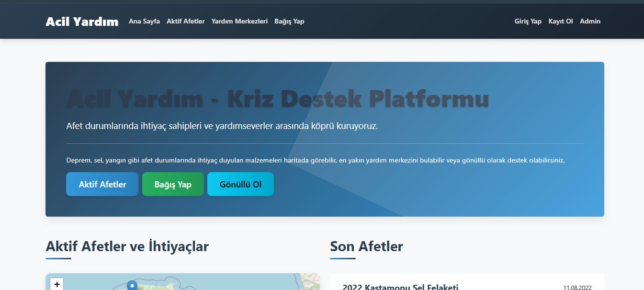Click the date 11.08.2022 on the disaster entry
This screenshot has width=644, height=290.
pyautogui.click(x=577, y=288)
